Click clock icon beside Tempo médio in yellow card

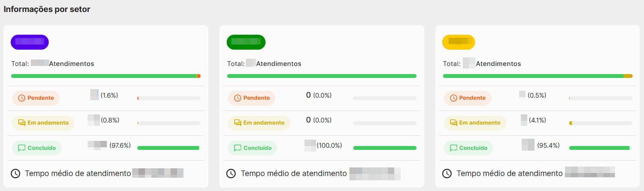click(447, 173)
